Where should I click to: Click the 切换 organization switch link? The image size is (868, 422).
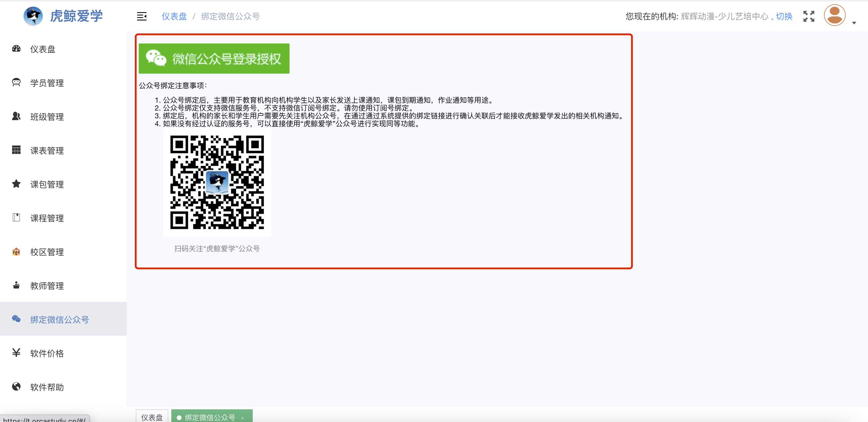pos(784,16)
